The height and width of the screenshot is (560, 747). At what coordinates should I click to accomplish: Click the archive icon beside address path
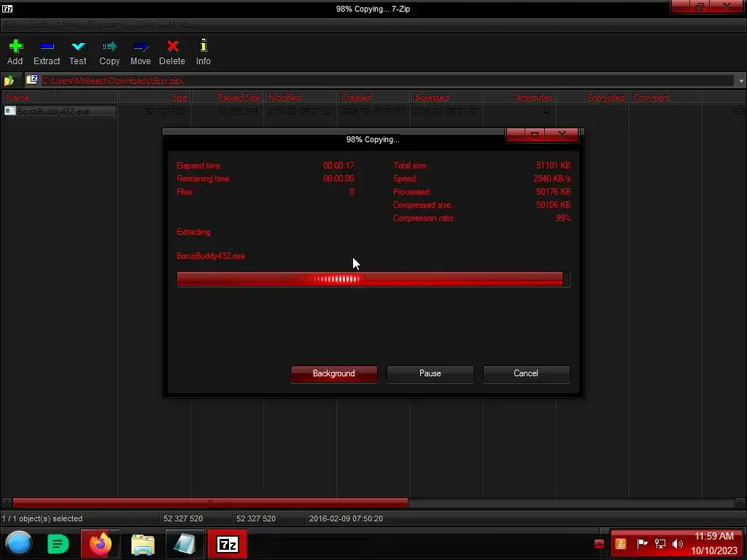tap(32, 80)
